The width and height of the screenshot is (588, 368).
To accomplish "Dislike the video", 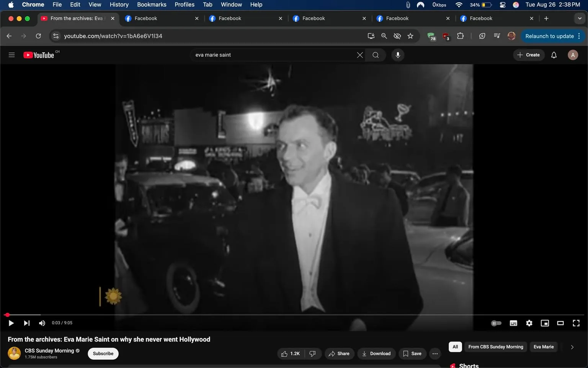I will [313, 353].
